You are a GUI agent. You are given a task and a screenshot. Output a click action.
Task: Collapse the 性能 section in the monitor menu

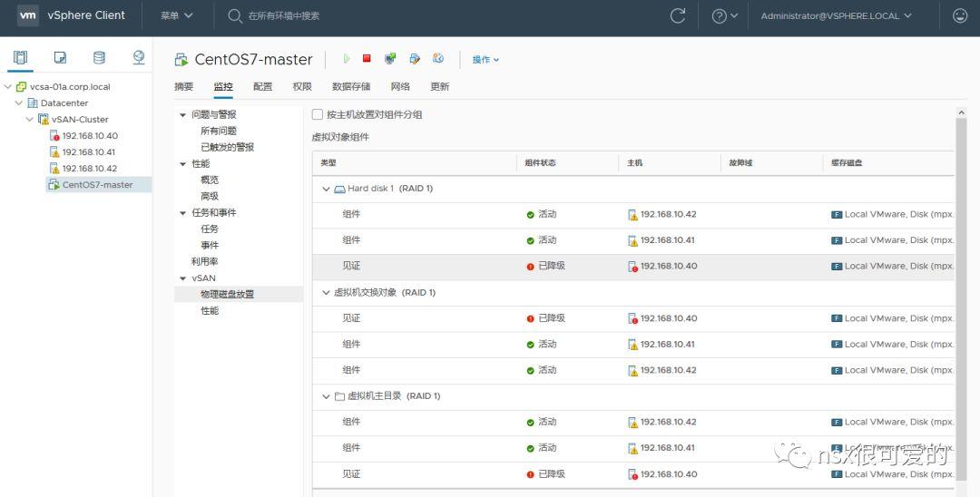click(x=183, y=164)
